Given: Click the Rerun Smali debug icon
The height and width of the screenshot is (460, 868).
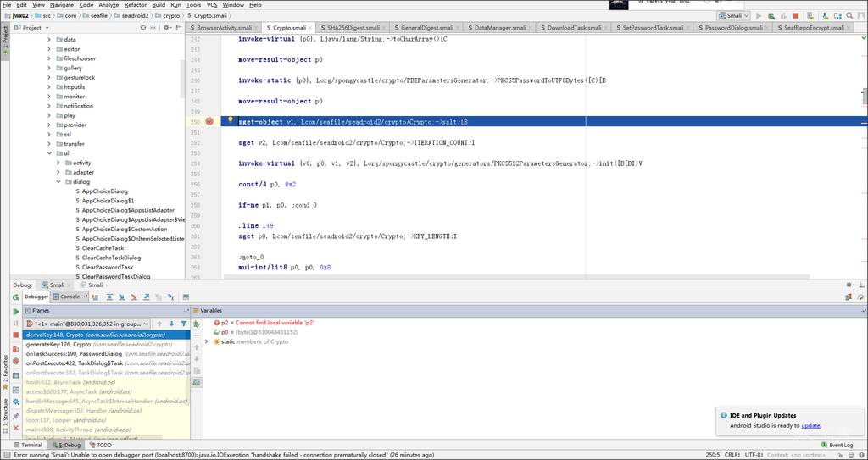Looking at the screenshot, I should pos(15,297).
